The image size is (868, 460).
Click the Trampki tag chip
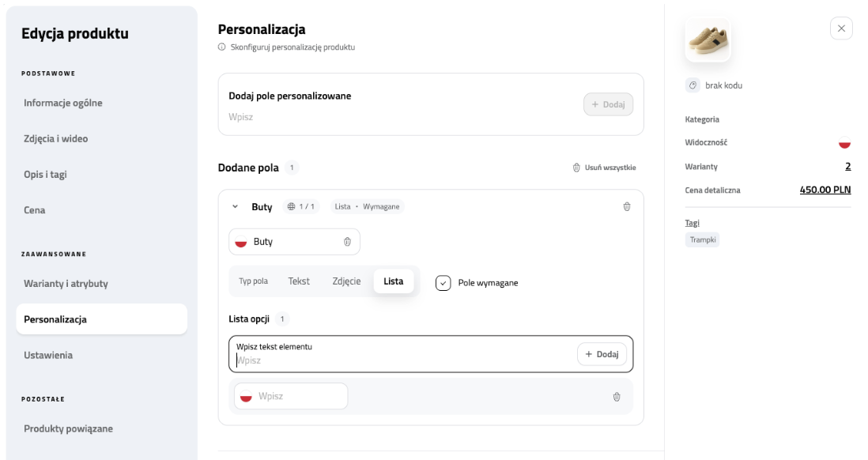703,239
